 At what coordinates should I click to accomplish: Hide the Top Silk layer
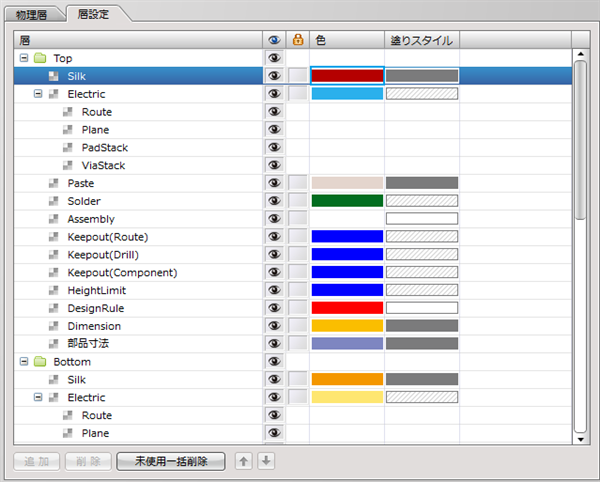pyautogui.click(x=274, y=76)
